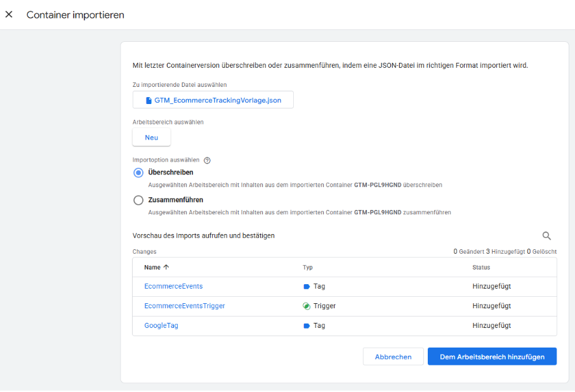The width and height of the screenshot is (575, 392).
Task: Click the search magnifier icon above changes table
Action: [x=546, y=236]
